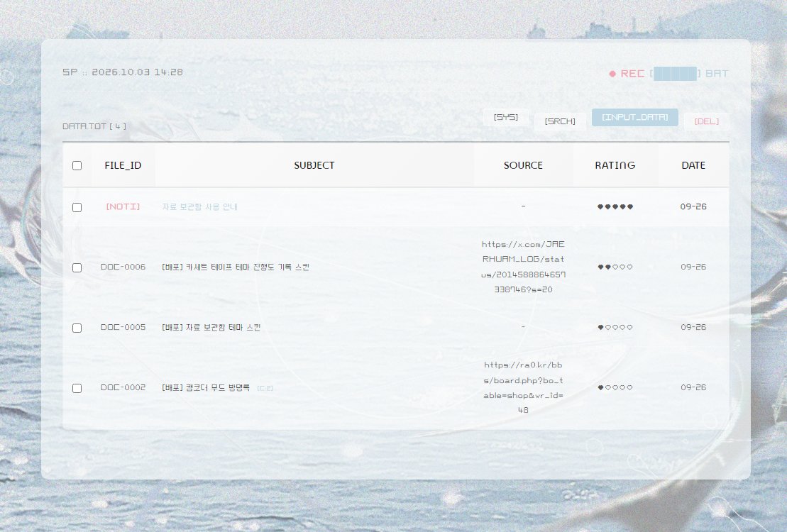
Task: Click the red REC dot indicator
Action: pyautogui.click(x=612, y=74)
